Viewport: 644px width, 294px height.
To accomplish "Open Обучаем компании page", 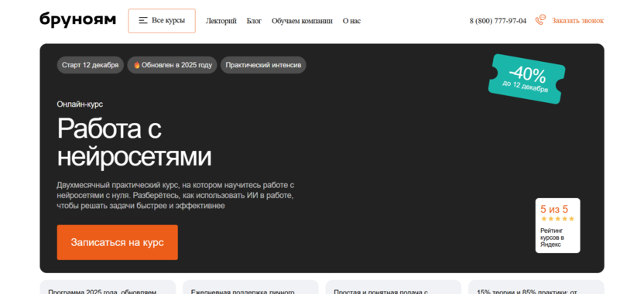I will pyautogui.click(x=302, y=21).
